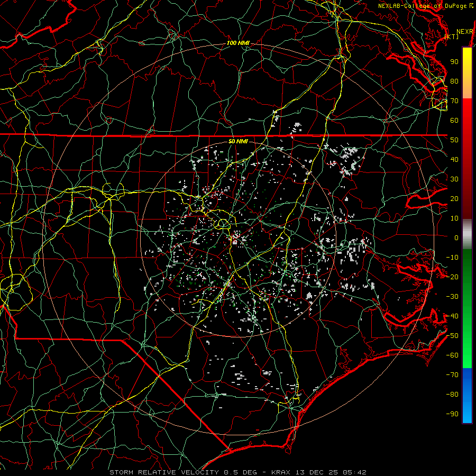Click the "-60" value on velocity scale
476x476 pixels.
[x=452, y=355]
